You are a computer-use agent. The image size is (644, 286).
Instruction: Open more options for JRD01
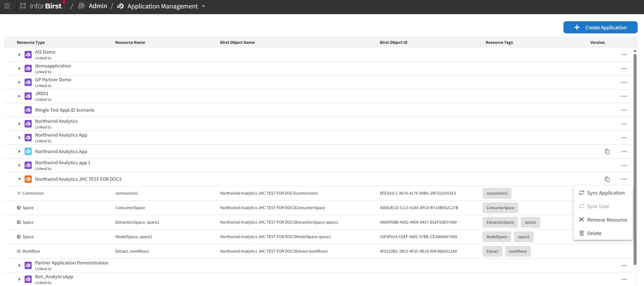point(624,96)
